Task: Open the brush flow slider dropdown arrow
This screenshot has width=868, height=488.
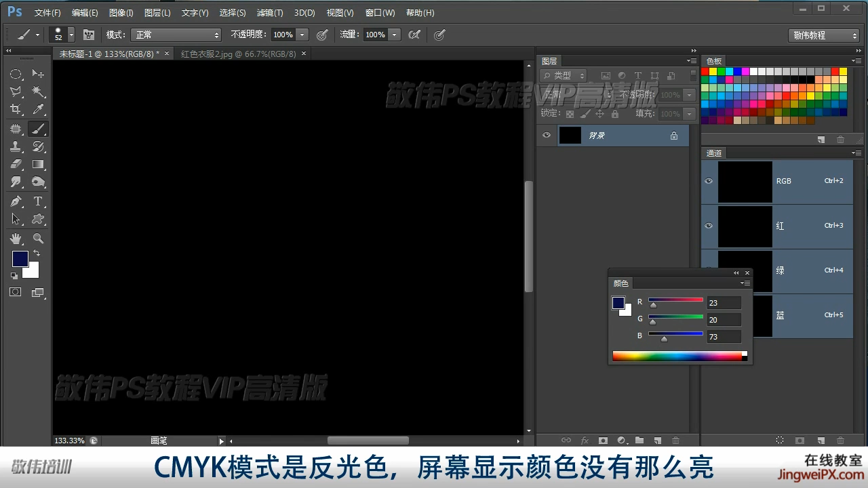Action: coord(395,35)
